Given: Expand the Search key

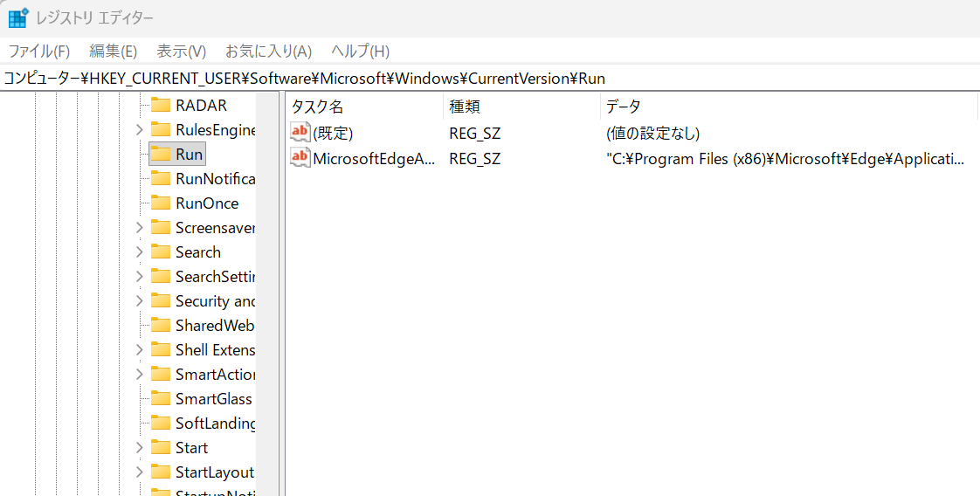Looking at the screenshot, I should click(140, 251).
